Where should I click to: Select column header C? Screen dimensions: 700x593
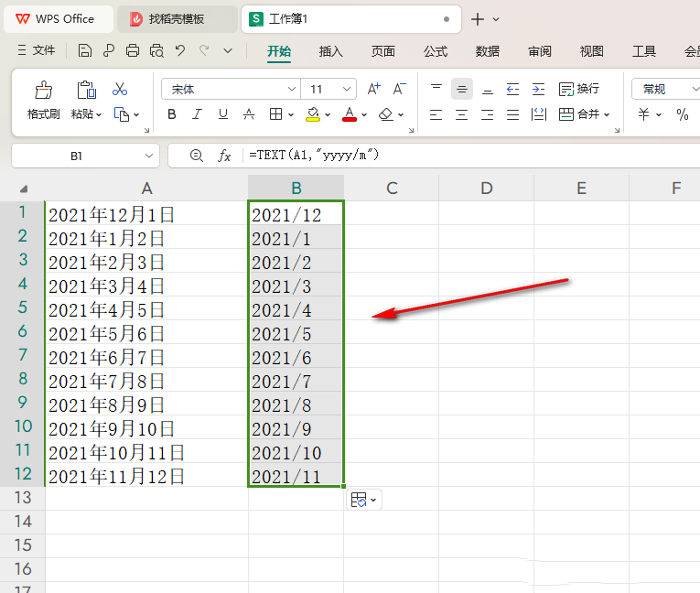click(x=392, y=188)
